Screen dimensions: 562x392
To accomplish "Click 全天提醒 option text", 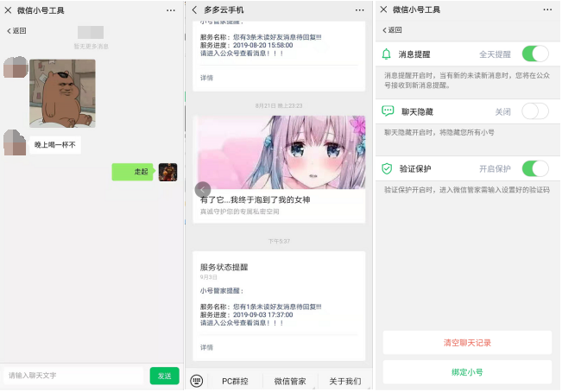I will 495,54.
